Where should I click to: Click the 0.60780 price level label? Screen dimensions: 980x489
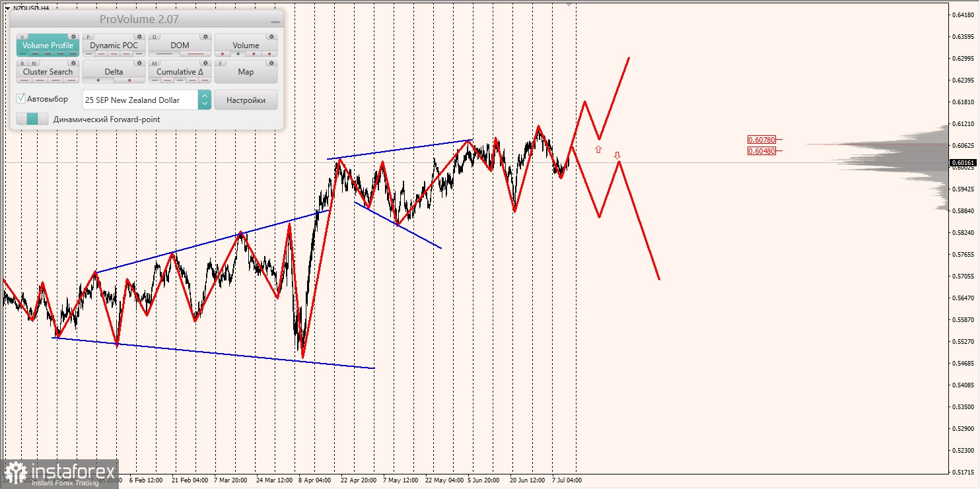(x=763, y=139)
